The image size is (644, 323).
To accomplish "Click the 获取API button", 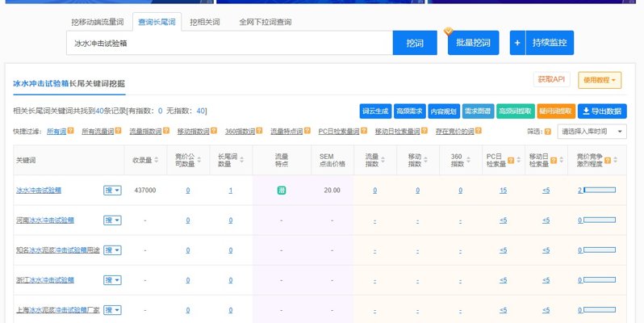I will pos(551,79).
